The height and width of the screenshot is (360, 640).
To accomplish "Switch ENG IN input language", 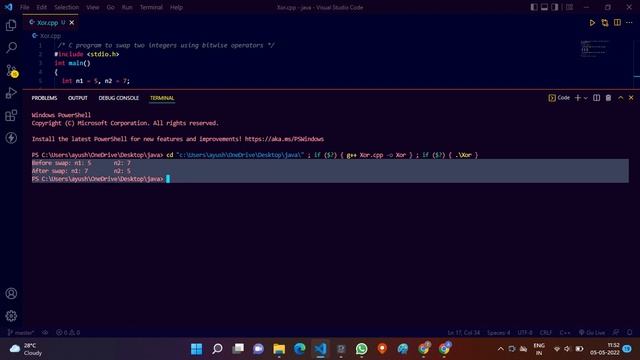I will point(539,349).
